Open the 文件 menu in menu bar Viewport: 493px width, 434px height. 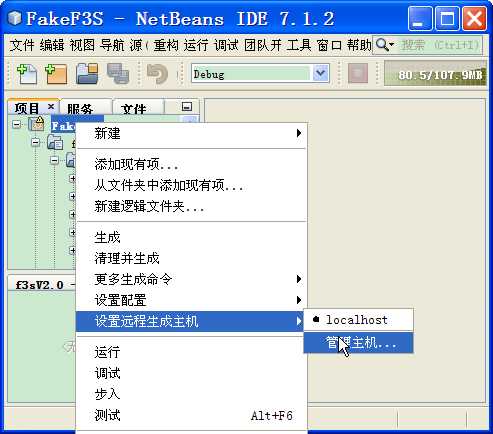[22, 45]
